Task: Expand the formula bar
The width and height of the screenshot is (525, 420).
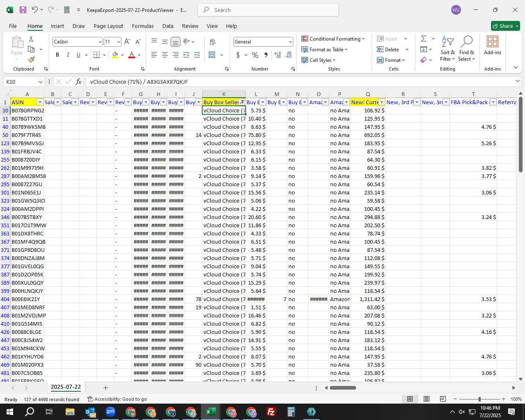Action: pos(518,81)
